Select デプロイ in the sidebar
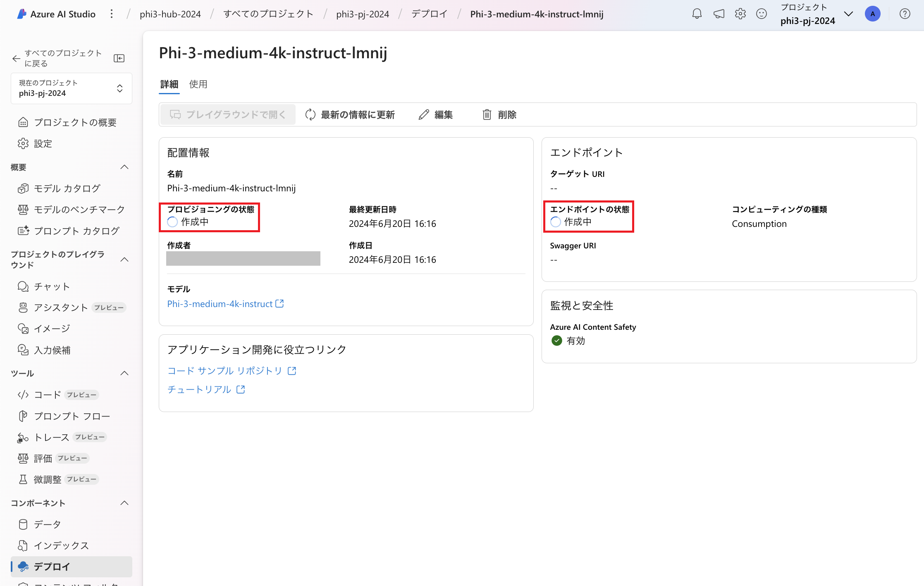The image size is (924, 586). click(71, 567)
